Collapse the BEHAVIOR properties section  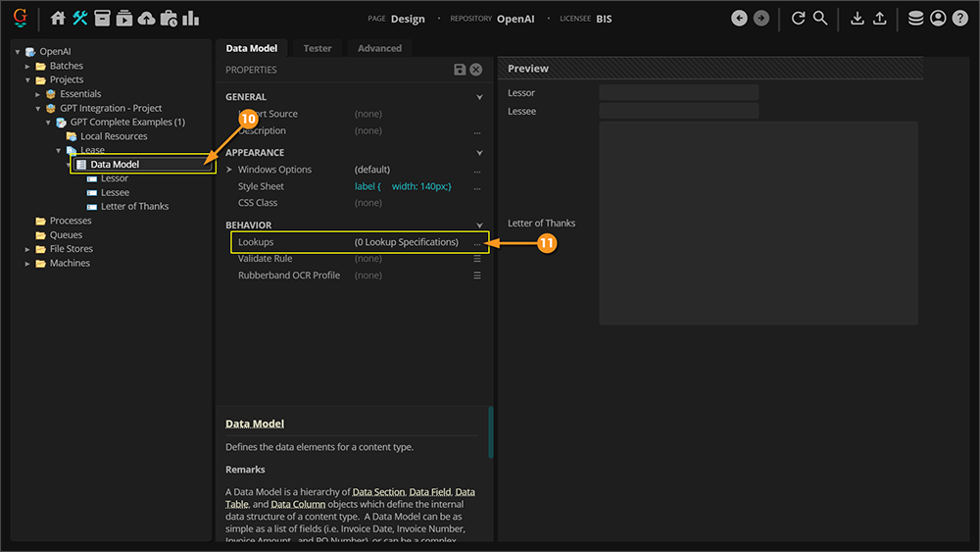(479, 226)
